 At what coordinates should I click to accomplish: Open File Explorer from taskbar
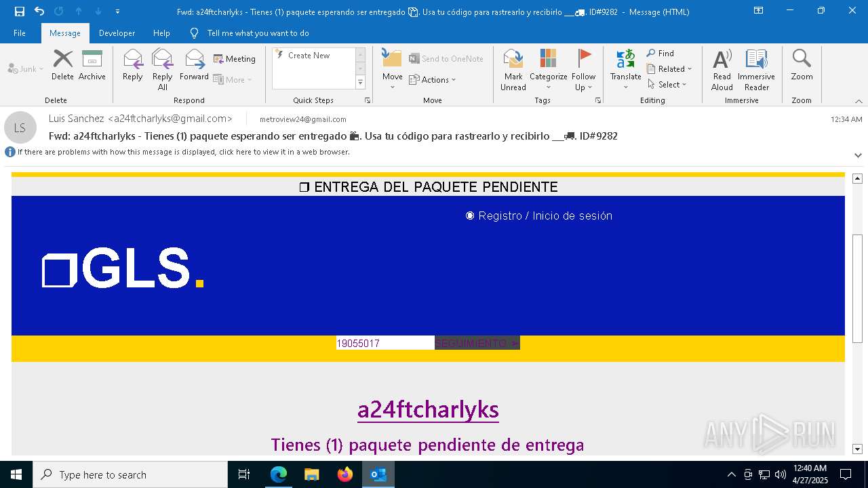pyautogui.click(x=312, y=474)
